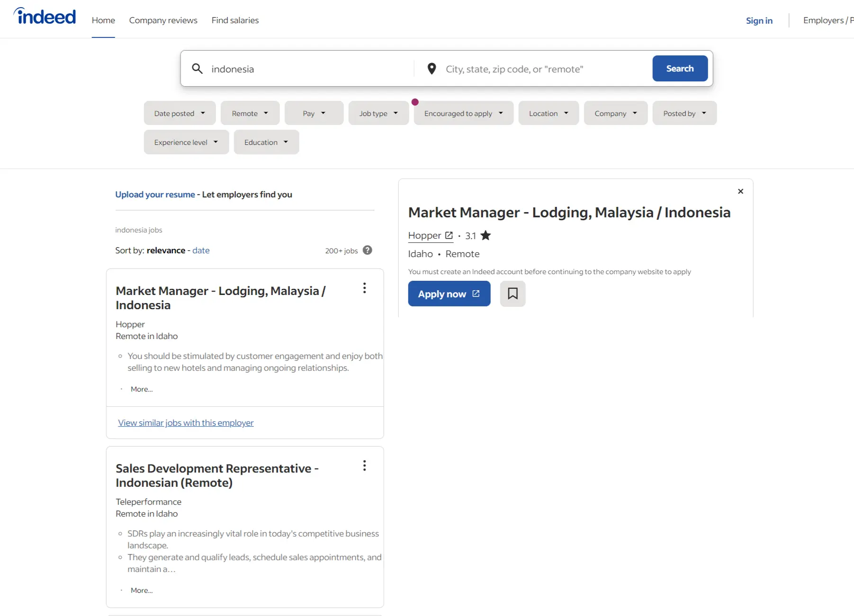This screenshot has width=854, height=616.
Task: Open options menu for Market Manager job
Action: click(x=364, y=288)
